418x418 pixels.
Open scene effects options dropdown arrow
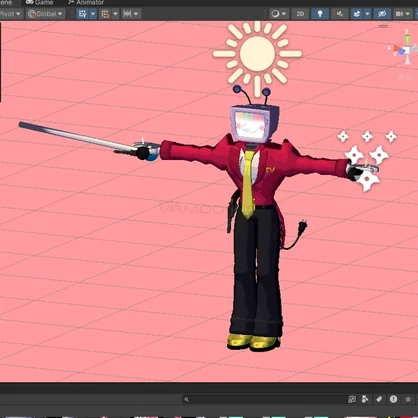[x=367, y=14]
